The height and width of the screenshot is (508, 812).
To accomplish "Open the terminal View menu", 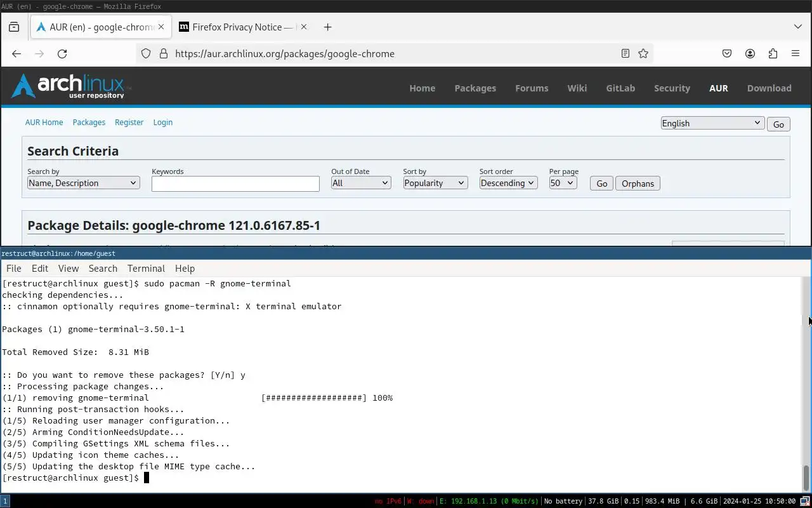I will tap(69, 268).
